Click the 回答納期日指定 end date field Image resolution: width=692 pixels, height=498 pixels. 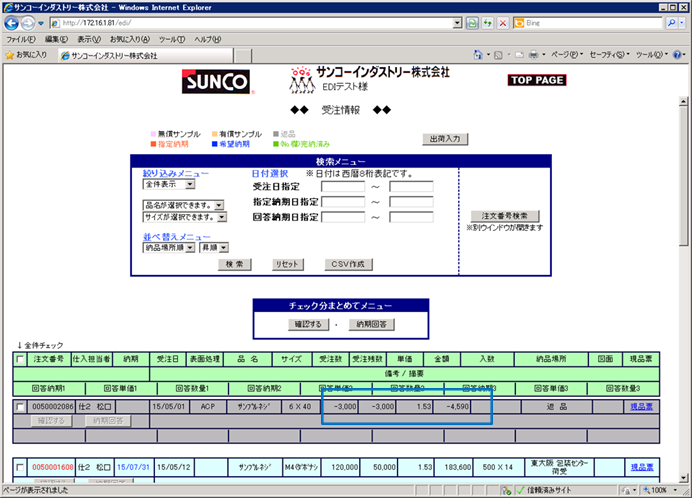click(411, 217)
